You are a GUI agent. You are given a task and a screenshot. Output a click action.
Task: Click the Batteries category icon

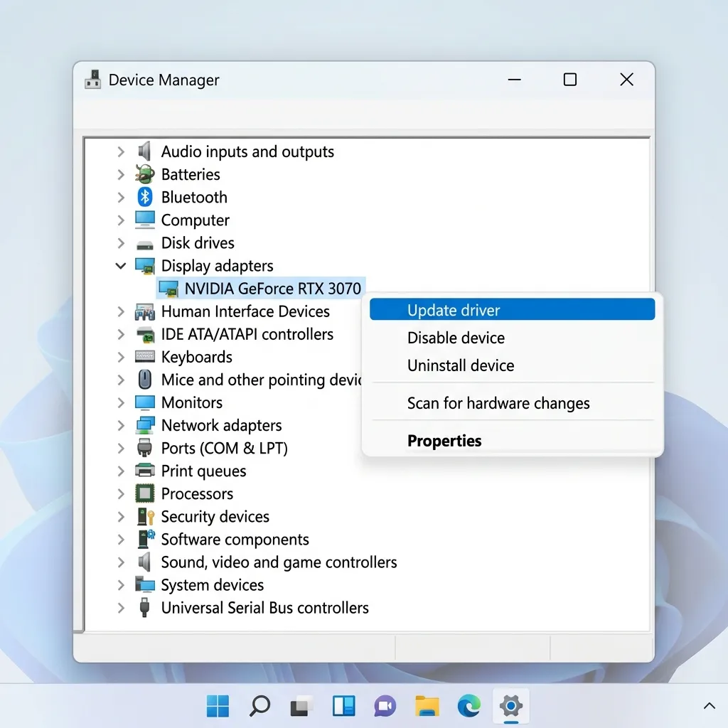point(145,174)
